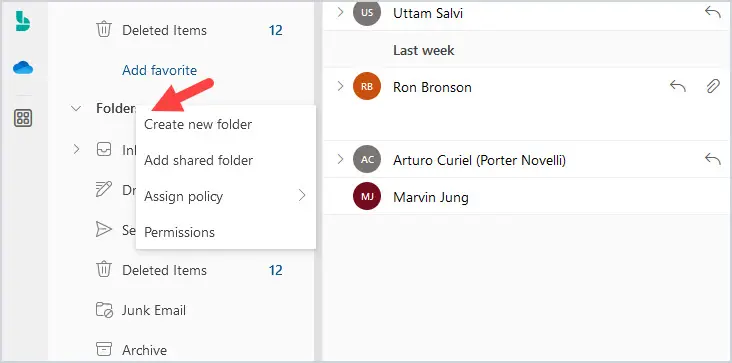The width and height of the screenshot is (732, 363).
Task: Click count 12 beside lower Deleted Items folder
Action: 275,270
